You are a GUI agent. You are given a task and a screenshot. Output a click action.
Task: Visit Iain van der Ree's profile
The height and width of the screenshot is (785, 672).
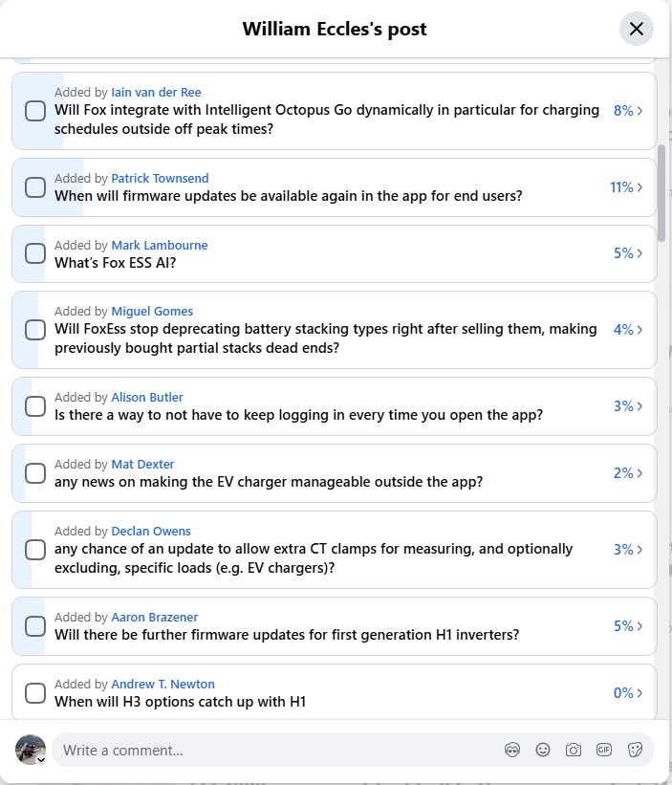click(156, 92)
